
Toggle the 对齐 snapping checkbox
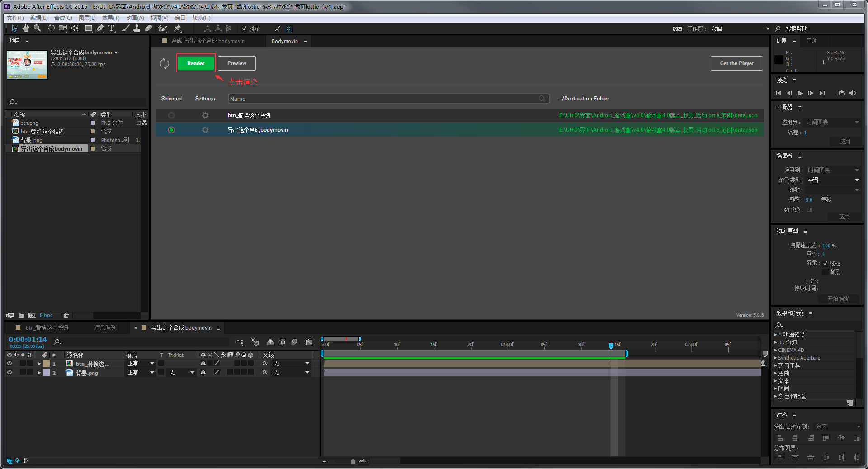coord(244,28)
